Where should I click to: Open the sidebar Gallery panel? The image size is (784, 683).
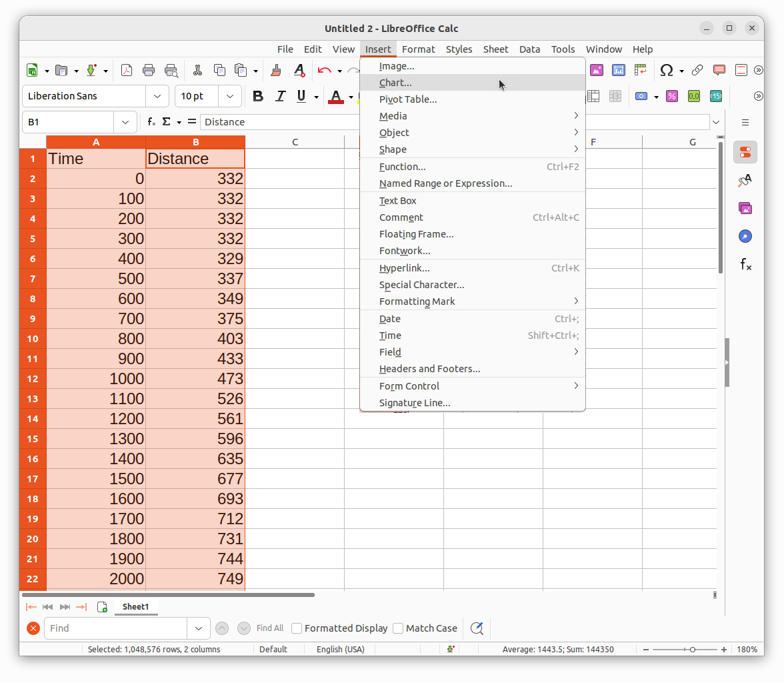(745, 208)
